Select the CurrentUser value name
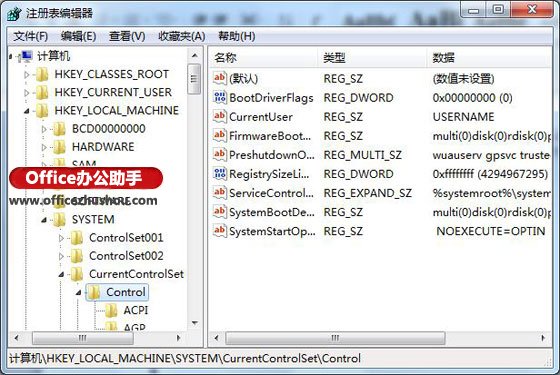 tap(261, 117)
